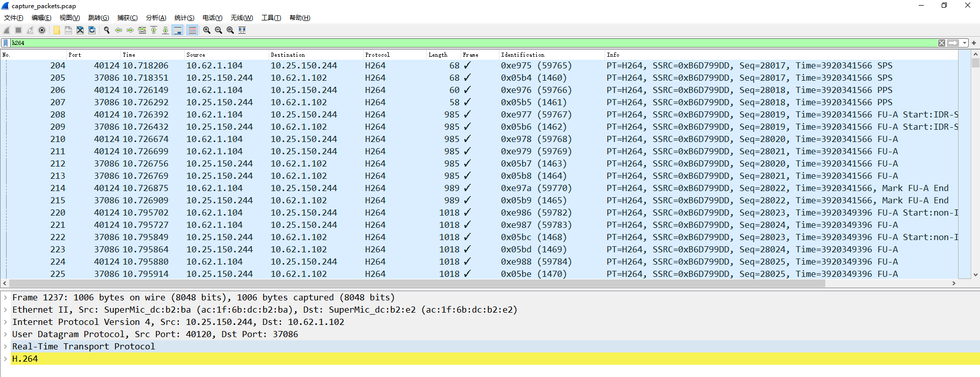Sort by the No. column header
The width and height of the screenshot is (980, 377).
(34, 55)
